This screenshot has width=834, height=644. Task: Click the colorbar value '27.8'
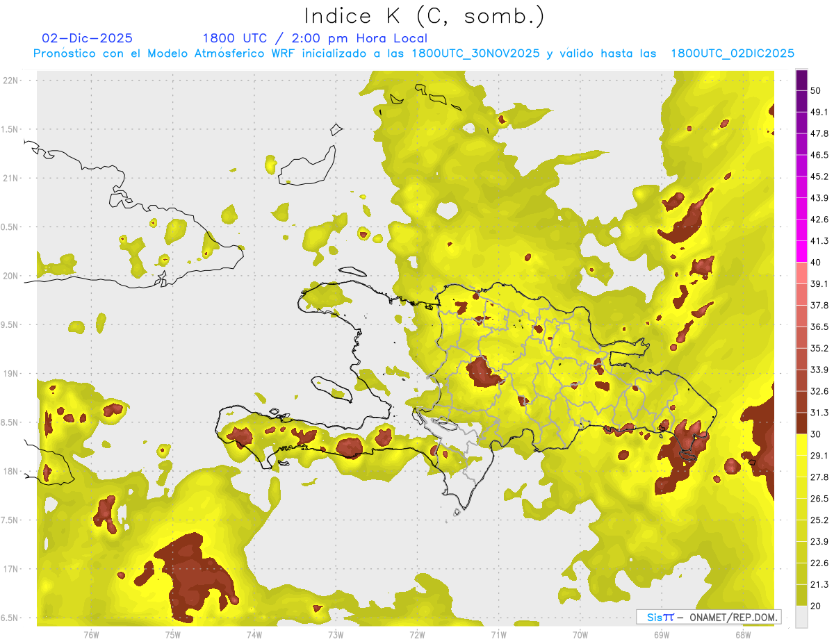[819, 477]
